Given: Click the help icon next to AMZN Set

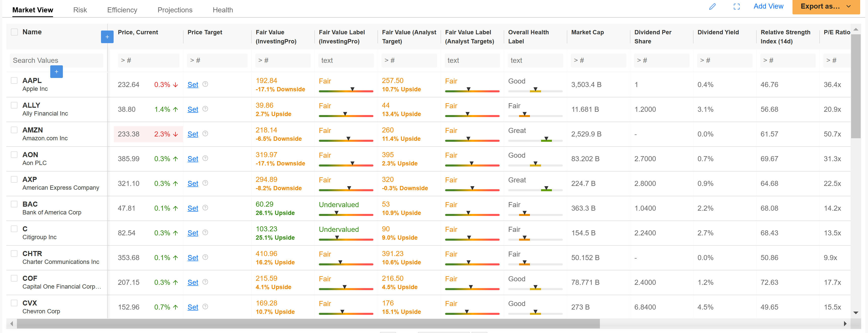Looking at the screenshot, I should coord(205,134).
